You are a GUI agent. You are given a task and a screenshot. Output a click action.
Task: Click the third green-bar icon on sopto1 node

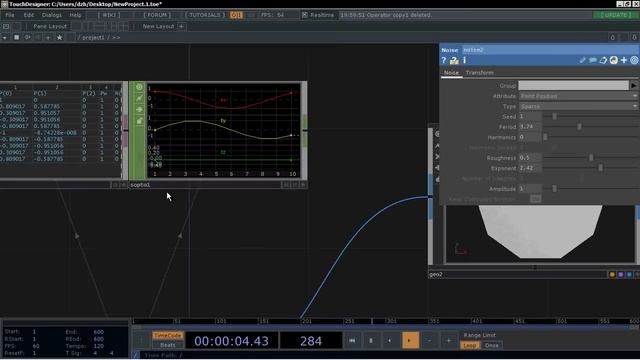coord(139,109)
